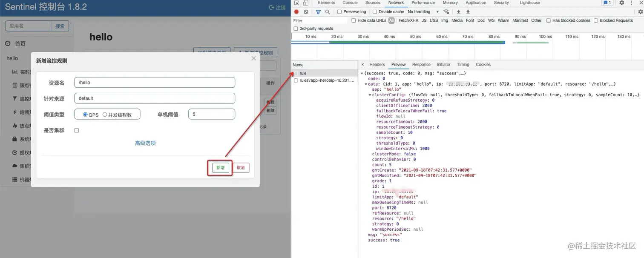644x258 pixels.
Task: Enable Preserve log checkbox
Action: click(339, 12)
